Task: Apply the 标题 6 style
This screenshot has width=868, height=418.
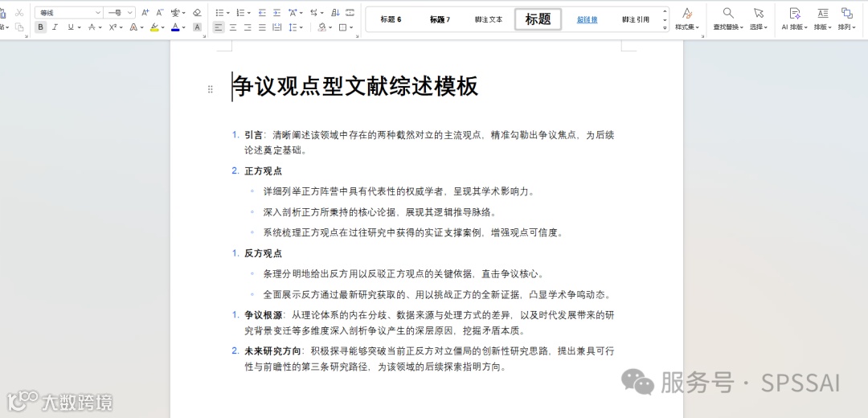Action: tap(391, 19)
